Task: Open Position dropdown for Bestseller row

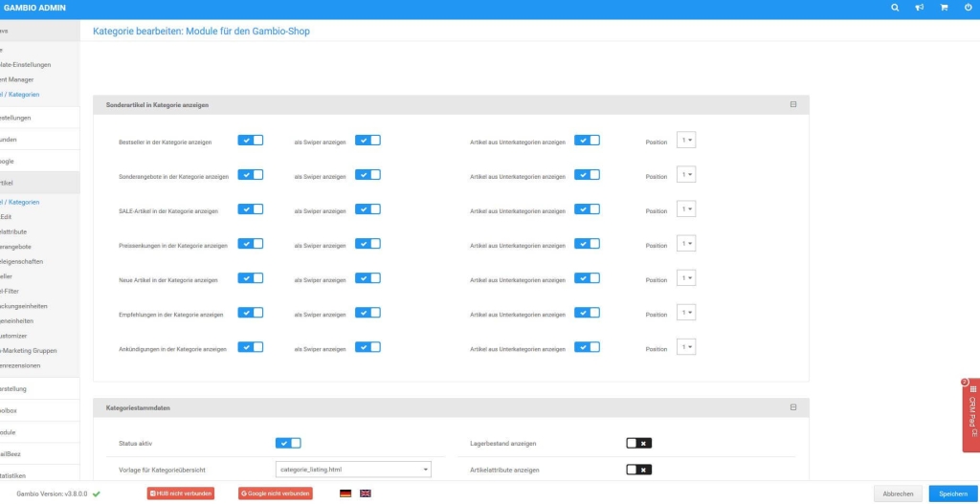Action: pos(686,141)
